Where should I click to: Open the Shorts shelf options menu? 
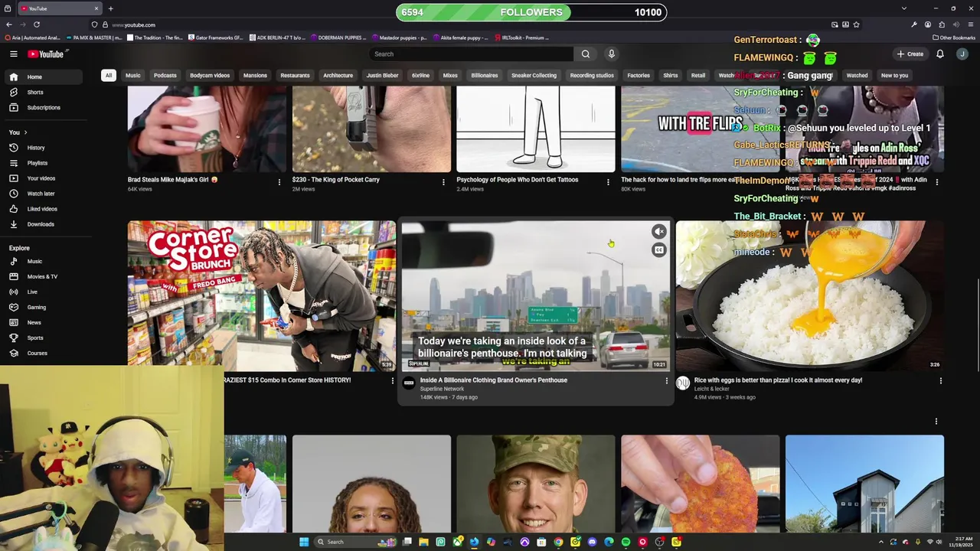[936, 422]
